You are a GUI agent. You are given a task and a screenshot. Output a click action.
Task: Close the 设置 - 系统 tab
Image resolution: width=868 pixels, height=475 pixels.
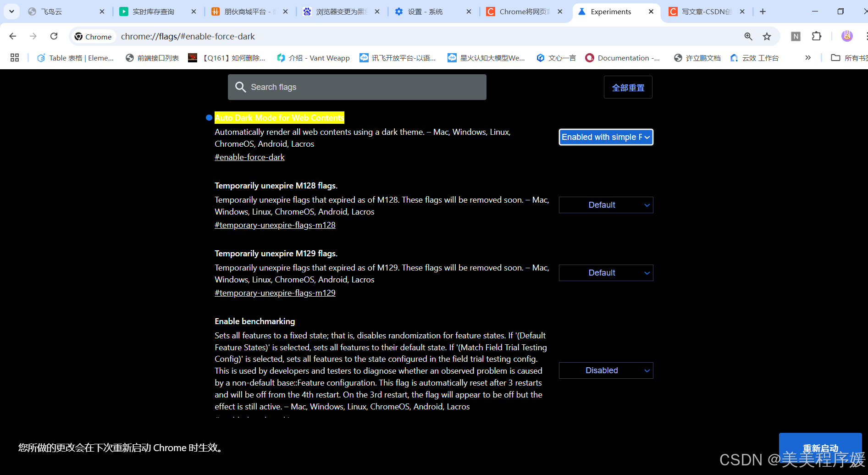pyautogui.click(x=469, y=11)
